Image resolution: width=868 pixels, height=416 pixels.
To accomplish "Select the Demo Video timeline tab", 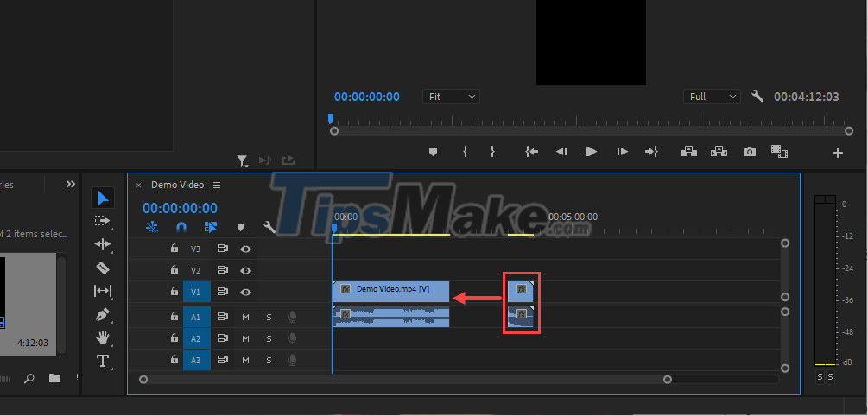I will [x=178, y=185].
